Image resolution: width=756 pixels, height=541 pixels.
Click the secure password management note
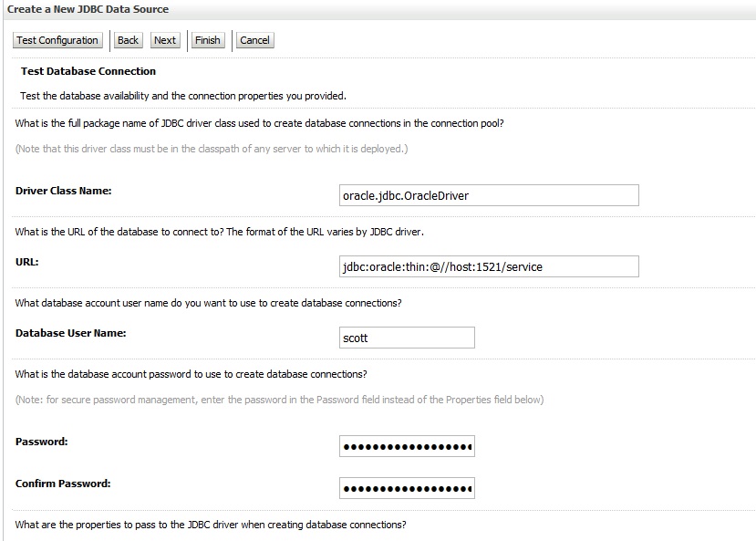[x=279, y=400]
